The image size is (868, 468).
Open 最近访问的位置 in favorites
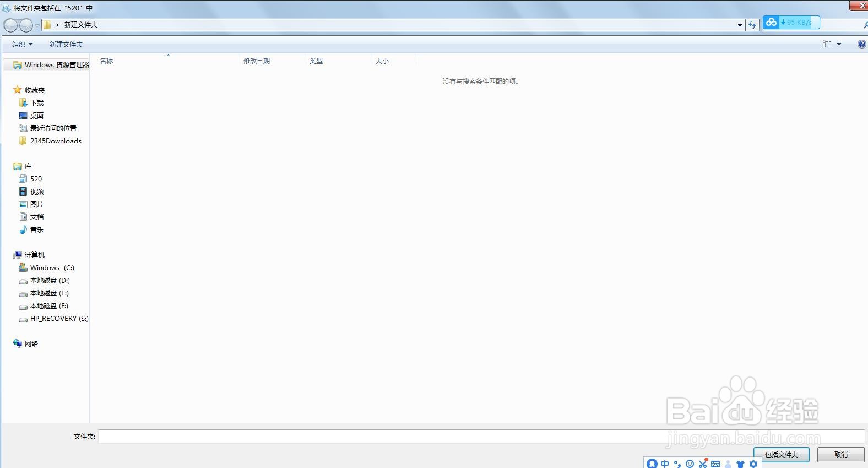pos(53,128)
